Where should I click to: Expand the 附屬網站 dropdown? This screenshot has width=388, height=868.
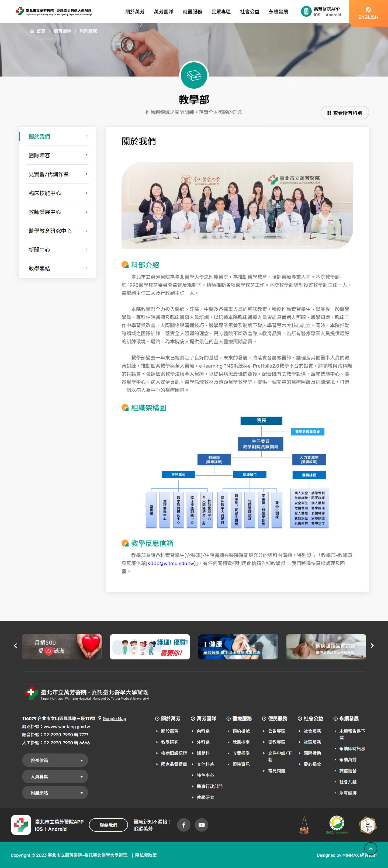click(x=55, y=793)
